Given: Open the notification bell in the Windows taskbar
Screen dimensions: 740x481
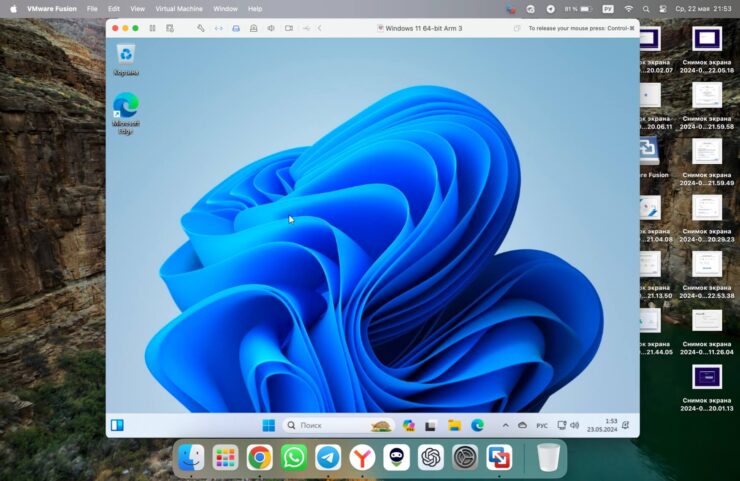Looking at the screenshot, I should click(x=626, y=425).
